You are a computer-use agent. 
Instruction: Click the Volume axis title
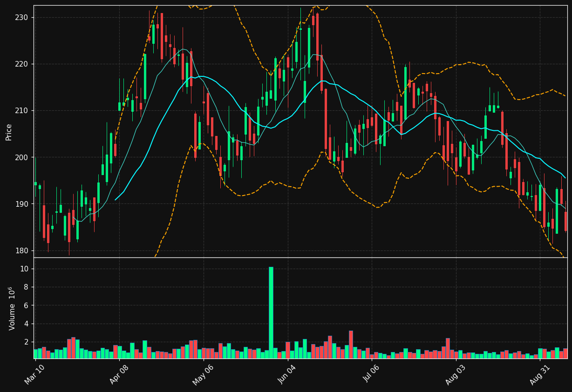pos(12,308)
